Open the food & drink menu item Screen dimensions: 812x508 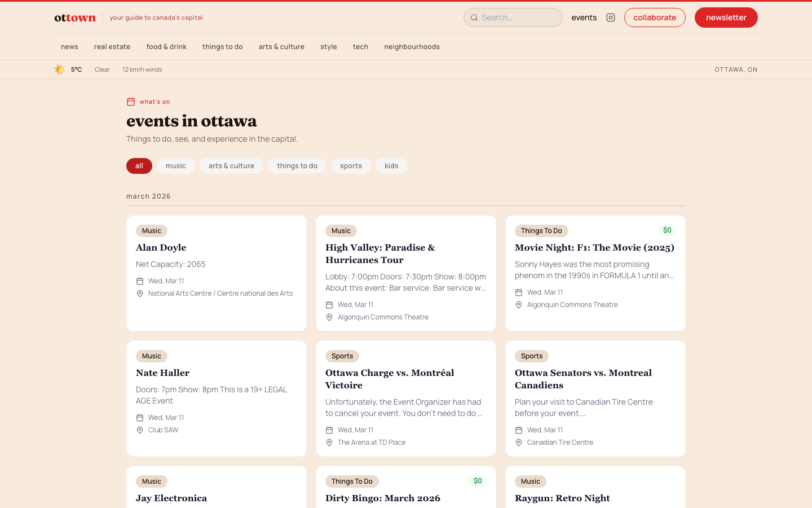tap(166, 46)
